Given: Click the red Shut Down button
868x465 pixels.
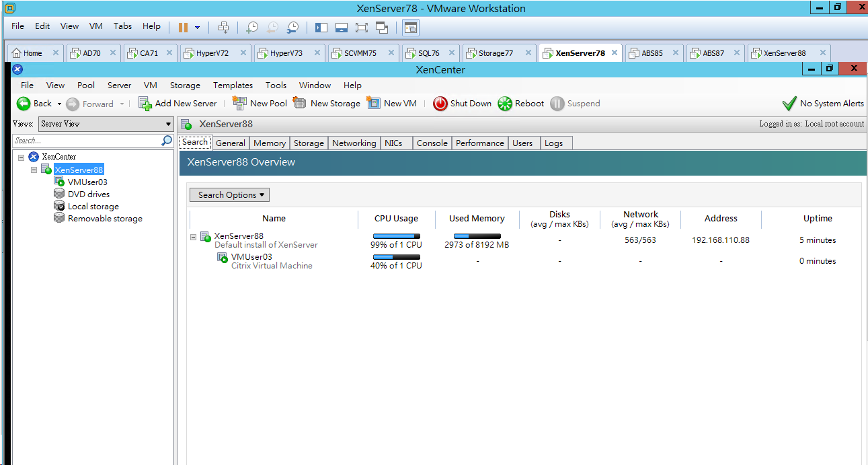Looking at the screenshot, I should pyautogui.click(x=463, y=104).
